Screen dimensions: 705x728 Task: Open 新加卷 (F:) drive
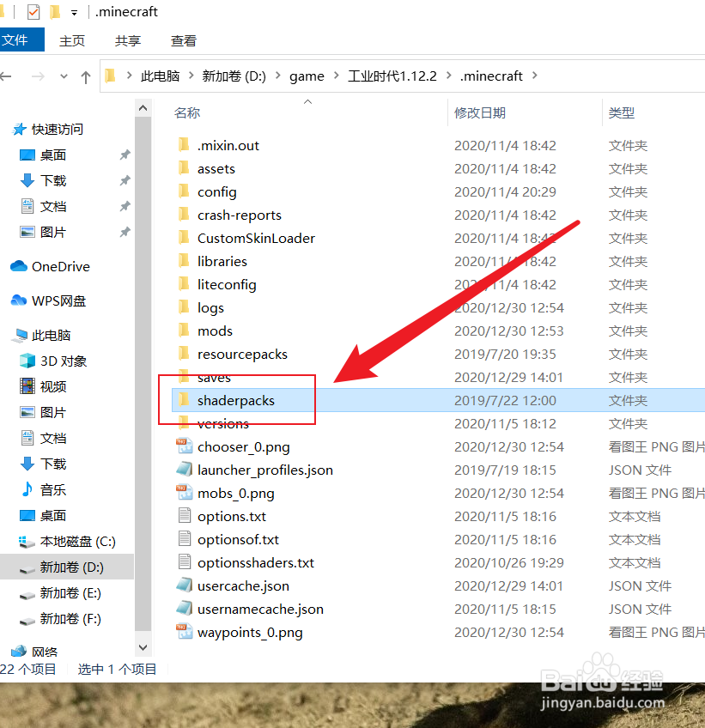[70, 618]
